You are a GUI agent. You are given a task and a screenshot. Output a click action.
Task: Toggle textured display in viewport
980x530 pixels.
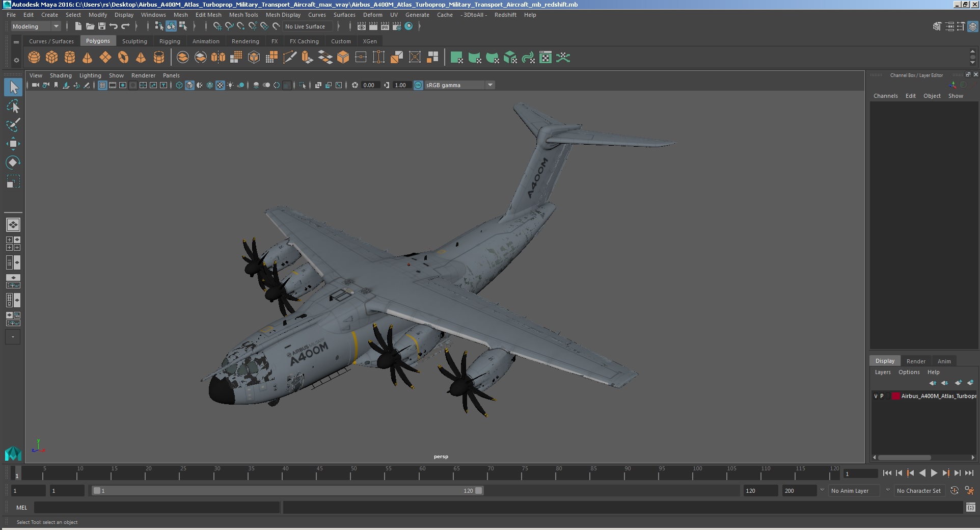(x=220, y=85)
